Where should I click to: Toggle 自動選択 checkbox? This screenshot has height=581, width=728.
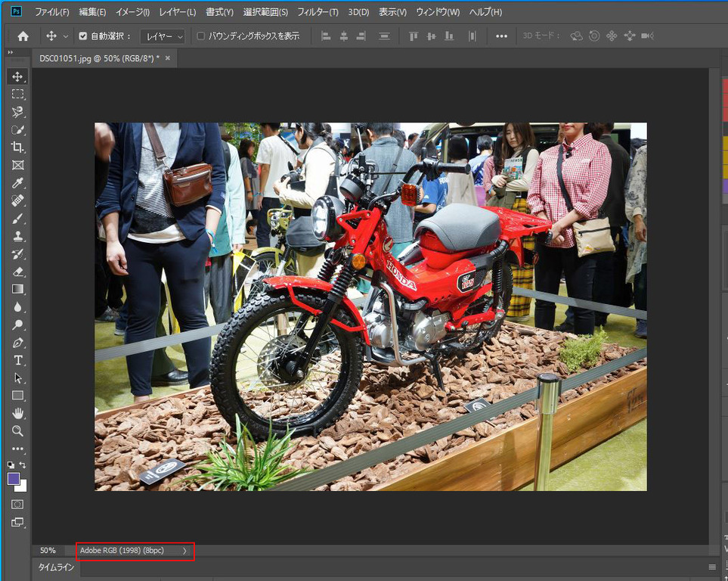coord(83,36)
